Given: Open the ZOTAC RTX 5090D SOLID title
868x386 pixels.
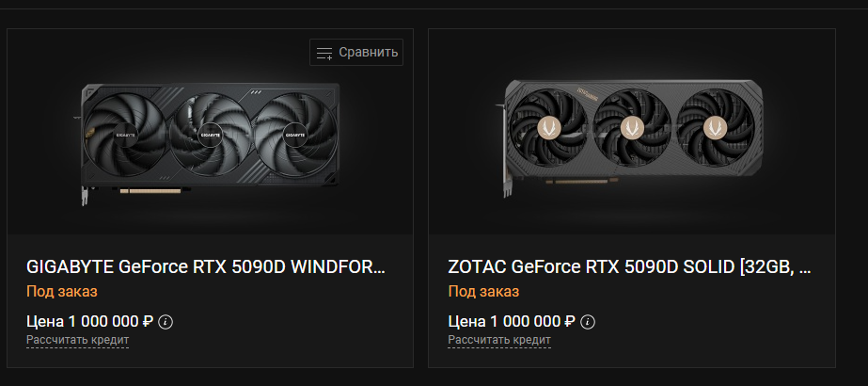Looking at the screenshot, I should [x=629, y=266].
